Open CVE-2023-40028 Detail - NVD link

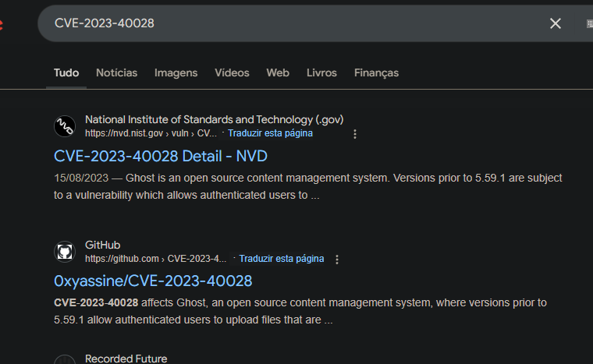(161, 156)
